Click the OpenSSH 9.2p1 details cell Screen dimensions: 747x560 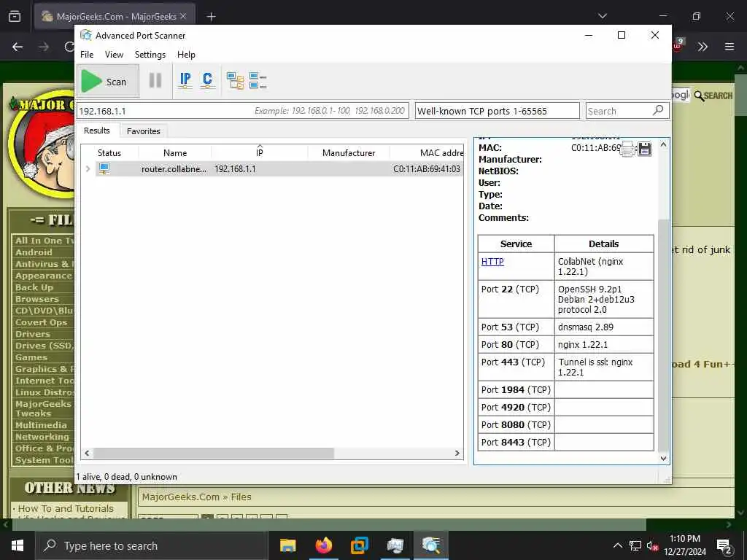[604, 299]
